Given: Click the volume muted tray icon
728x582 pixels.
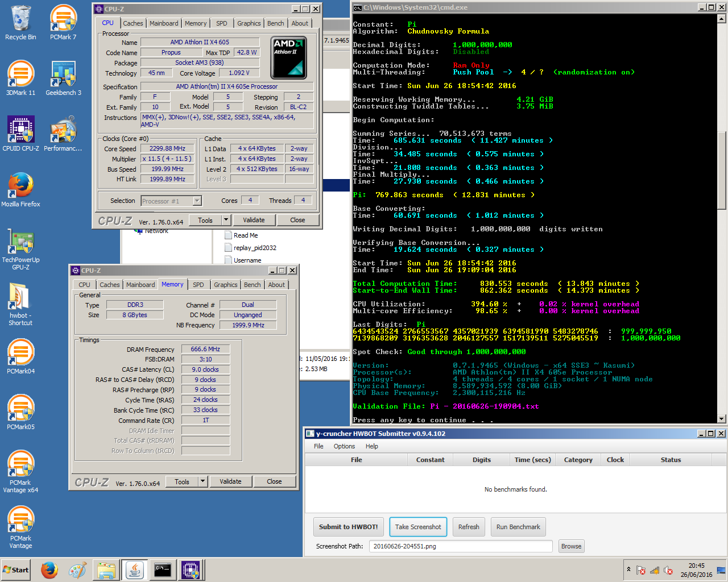Looking at the screenshot, I should point(668,570).
